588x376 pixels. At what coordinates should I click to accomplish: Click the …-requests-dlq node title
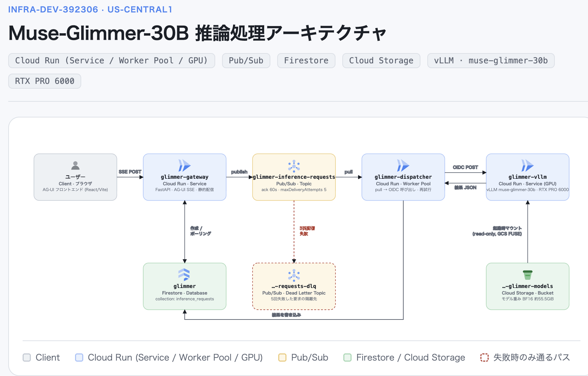(294, 286)
